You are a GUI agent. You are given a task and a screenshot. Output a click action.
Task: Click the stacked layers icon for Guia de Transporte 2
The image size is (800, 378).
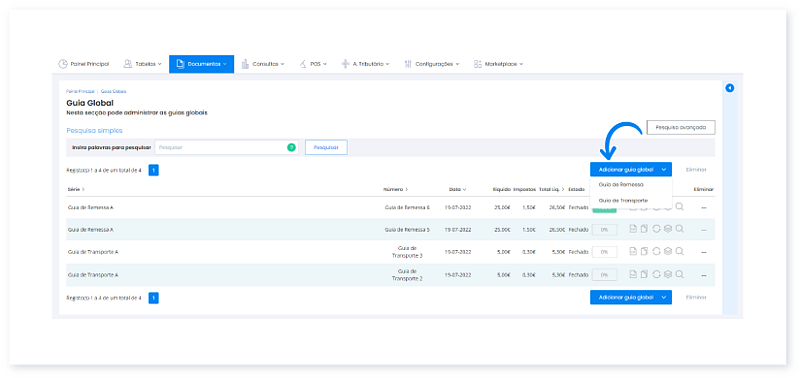(x=668, y=274)
